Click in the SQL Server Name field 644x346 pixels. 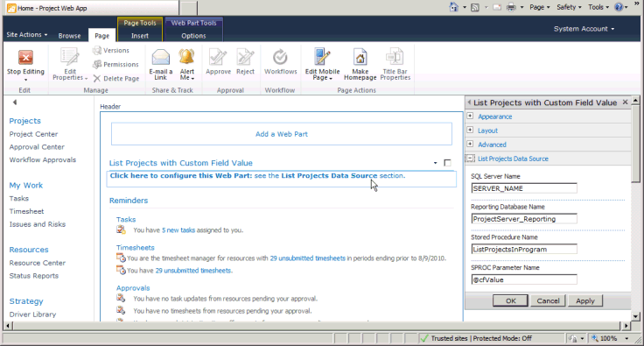pos(524,188)
